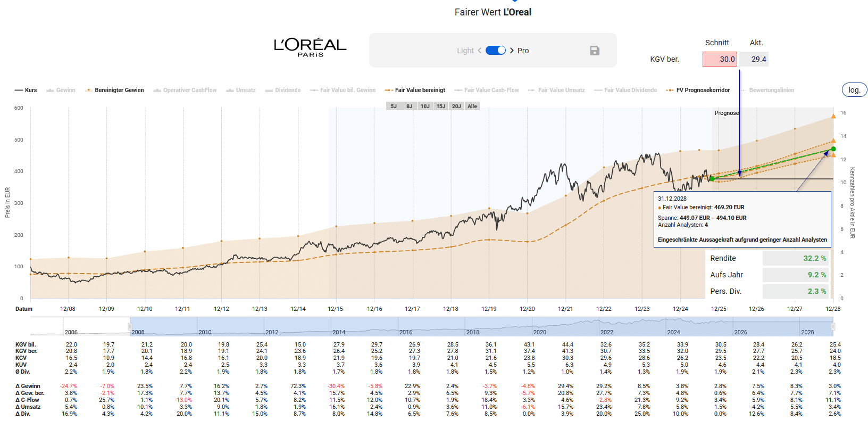Click the save disk icon
Screen dimensions: 868x428
[595, 51]
